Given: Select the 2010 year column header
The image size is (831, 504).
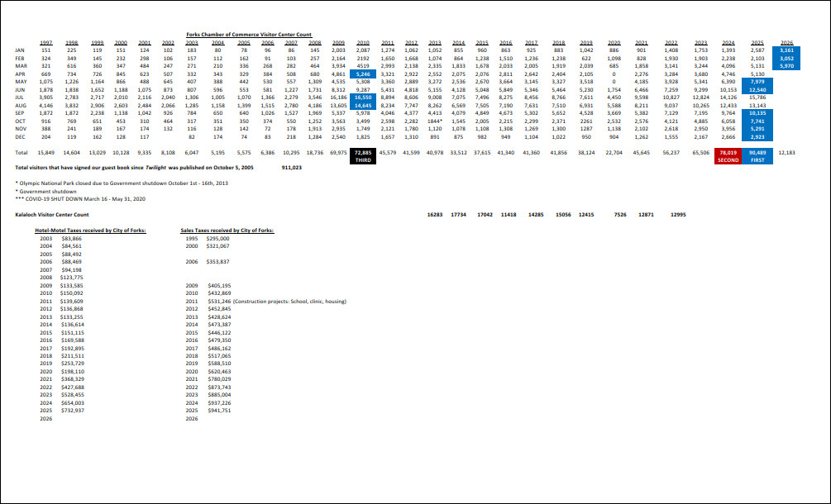Looking at the screenshot, I should pos(362,42).
